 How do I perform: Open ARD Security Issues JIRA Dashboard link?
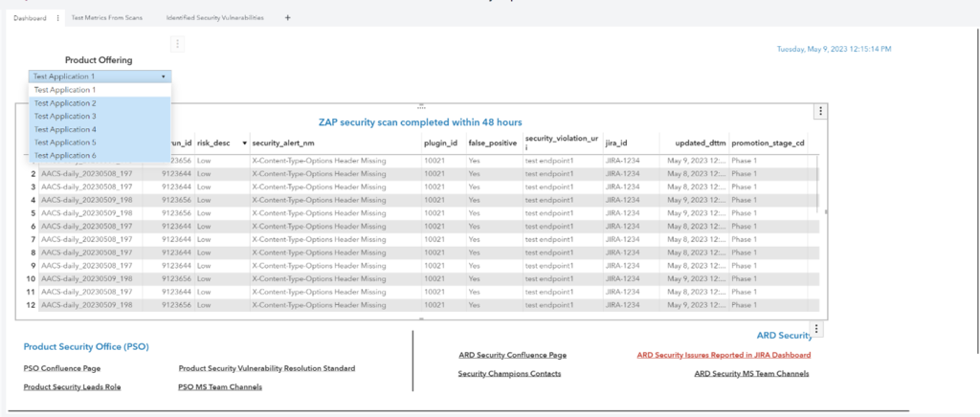(724, 354)
